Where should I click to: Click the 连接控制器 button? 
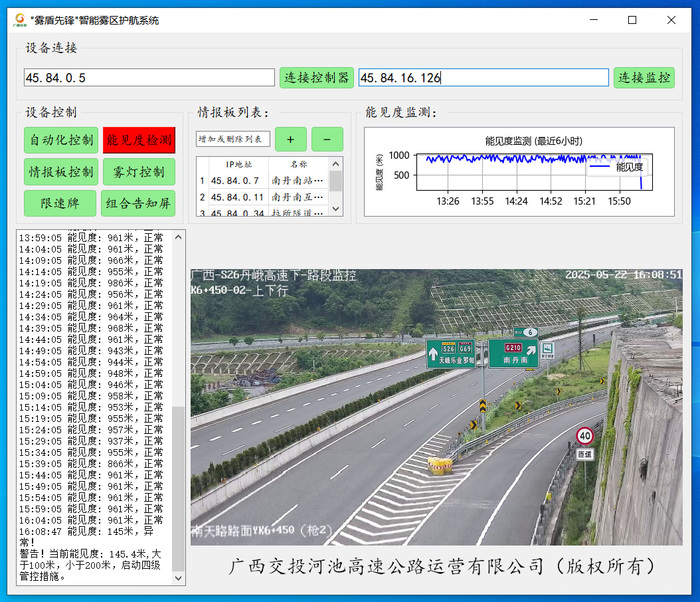316,78
